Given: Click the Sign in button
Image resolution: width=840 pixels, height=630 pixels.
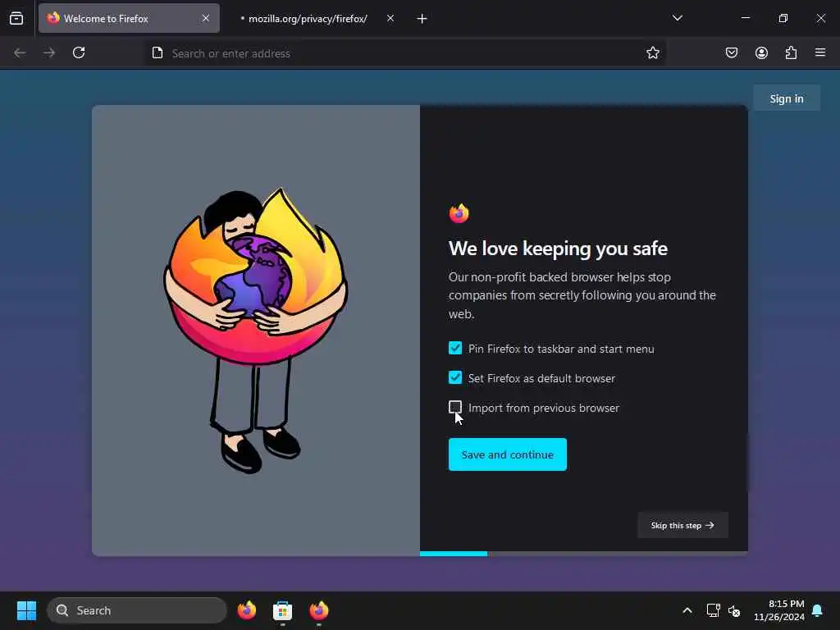Looking at the screenshot, I should point(787,98).
